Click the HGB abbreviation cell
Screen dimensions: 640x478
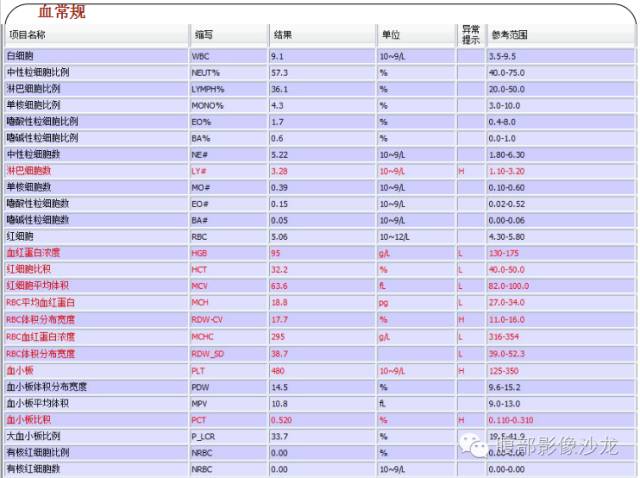click(x=199, y=253)
